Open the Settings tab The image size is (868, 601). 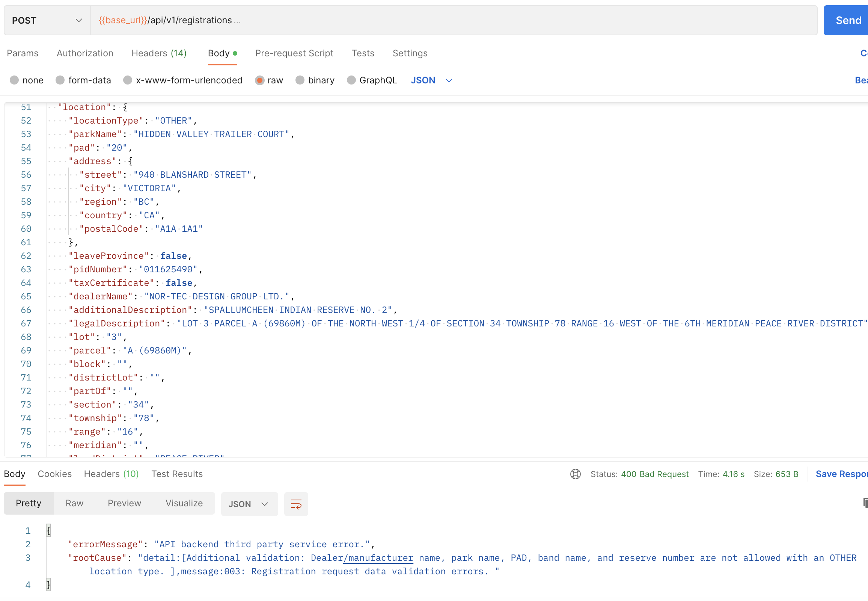pos(410,53)
